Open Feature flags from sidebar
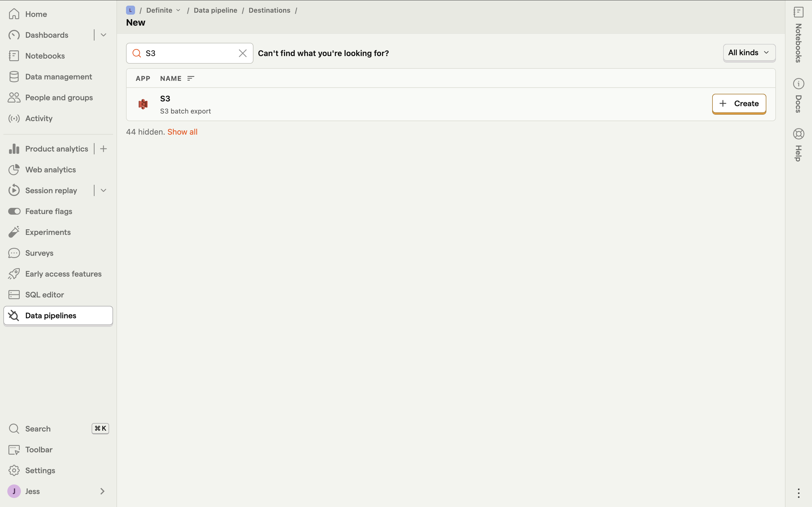 coord(49,211)
